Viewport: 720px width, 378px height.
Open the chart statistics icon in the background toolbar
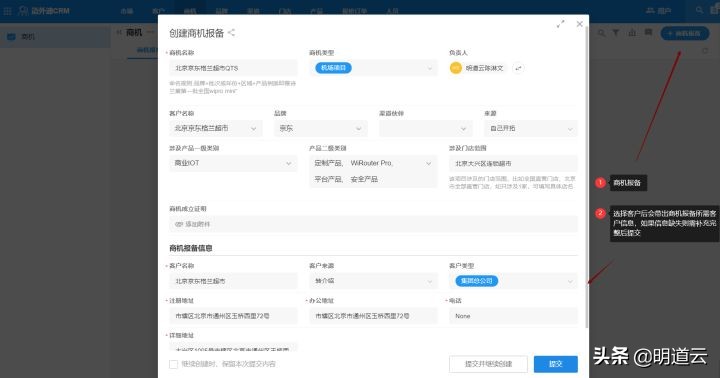pos(632,33)
